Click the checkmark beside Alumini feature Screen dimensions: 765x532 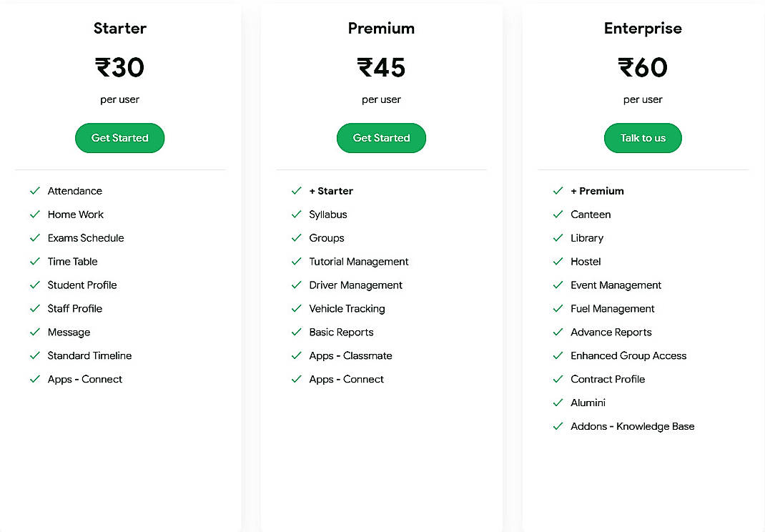(x=558, y=403)
